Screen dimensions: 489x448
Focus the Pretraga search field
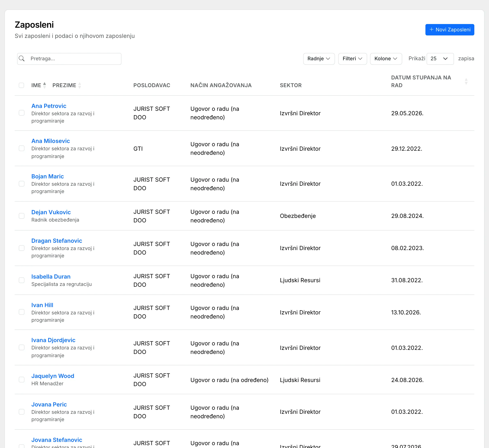point(69,59)
